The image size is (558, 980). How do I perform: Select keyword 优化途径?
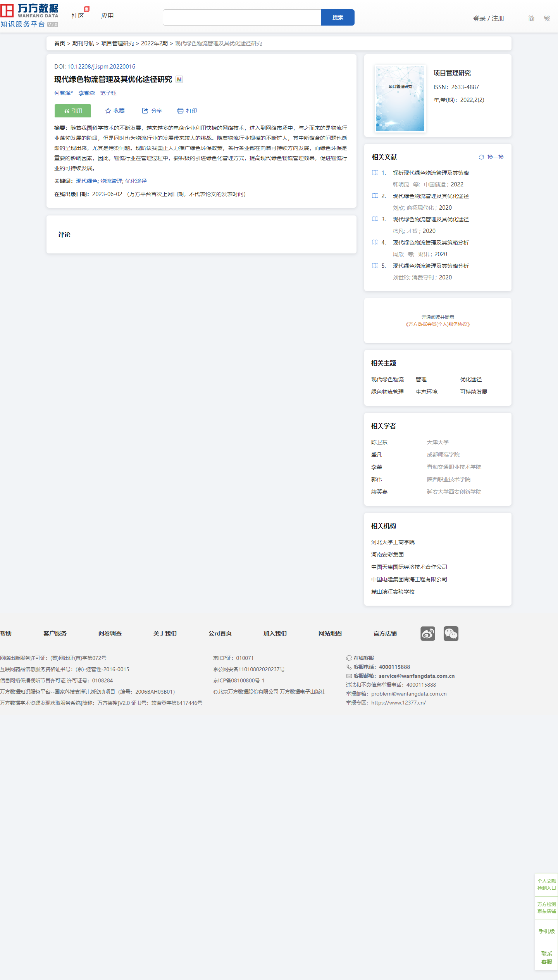pos(136,181)
